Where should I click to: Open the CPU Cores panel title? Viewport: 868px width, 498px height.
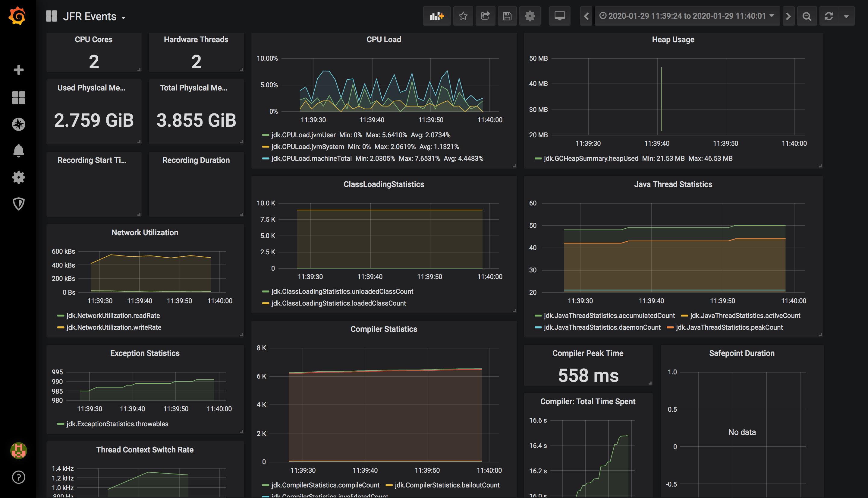coord(94,39)
